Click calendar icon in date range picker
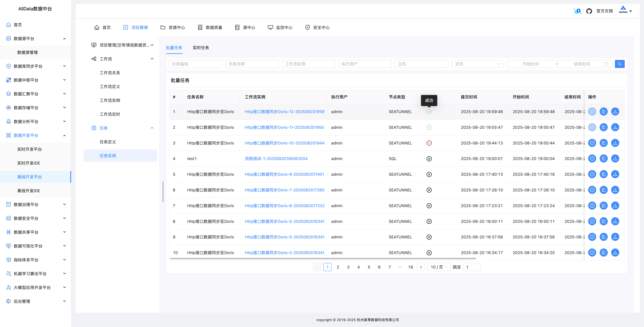644x327 pixels. [606, 64]
